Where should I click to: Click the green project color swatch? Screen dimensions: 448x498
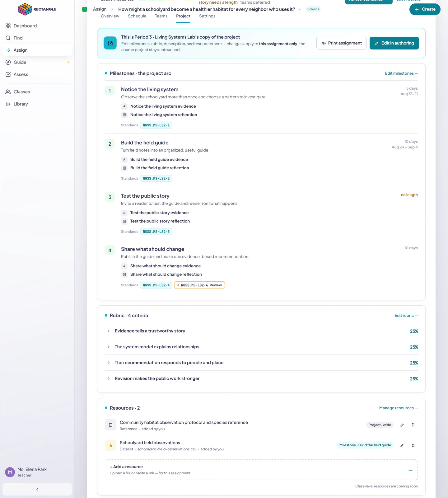coord(85,9)
